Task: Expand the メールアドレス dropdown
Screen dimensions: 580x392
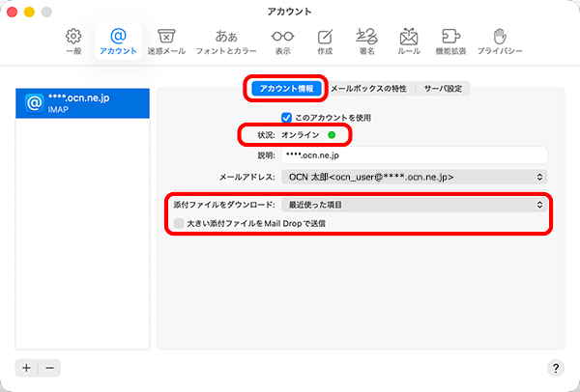Action: pos(413,177)
